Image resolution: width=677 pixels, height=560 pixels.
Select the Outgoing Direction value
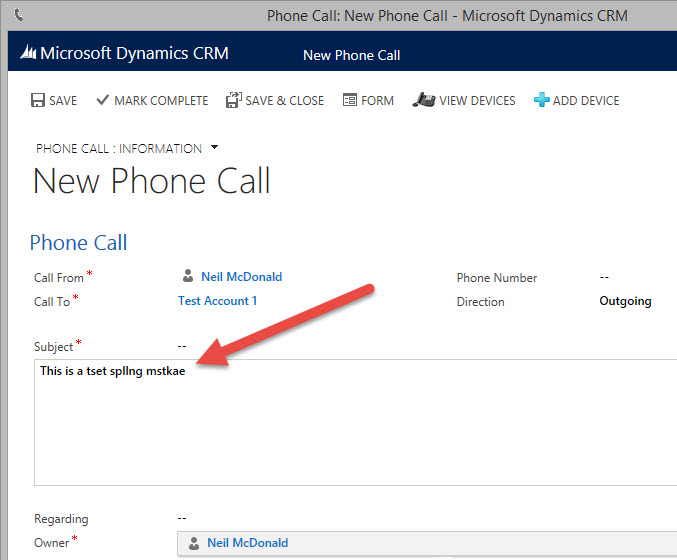624,301
